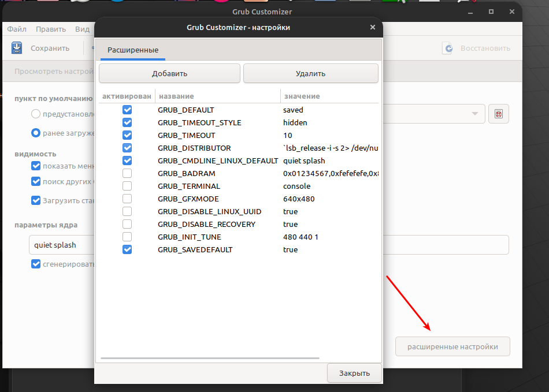
Task: Sort by 'название' column header
Action: (218, 96)
